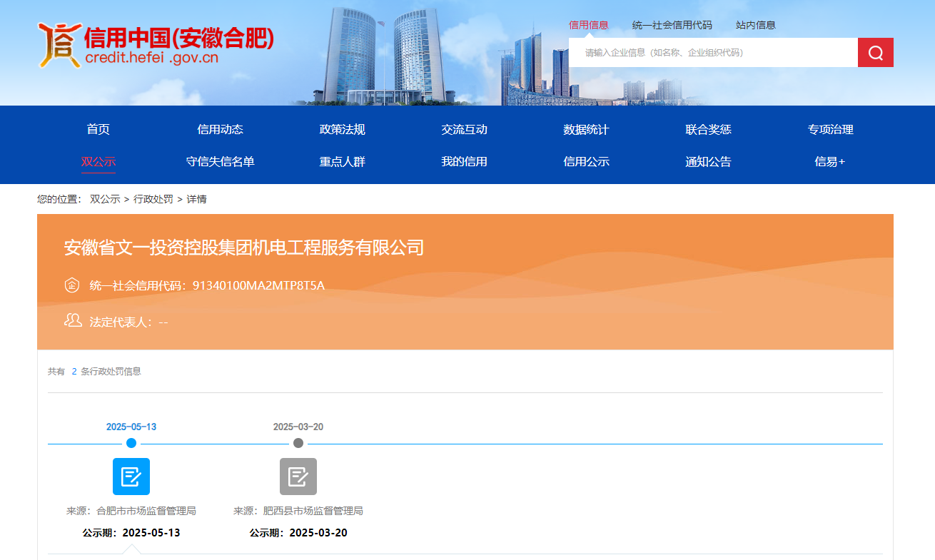Open the 专项治理 navigation item

(x=831, y=129)
